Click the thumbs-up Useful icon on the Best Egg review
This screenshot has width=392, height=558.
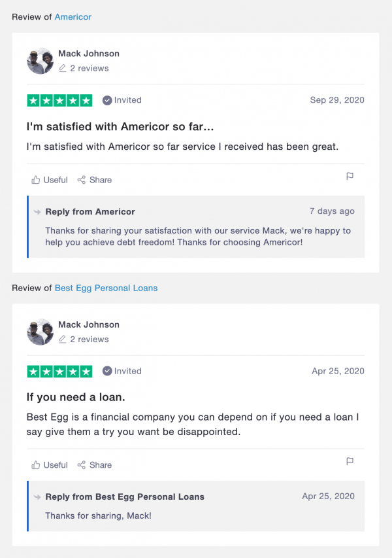(35, 464)
